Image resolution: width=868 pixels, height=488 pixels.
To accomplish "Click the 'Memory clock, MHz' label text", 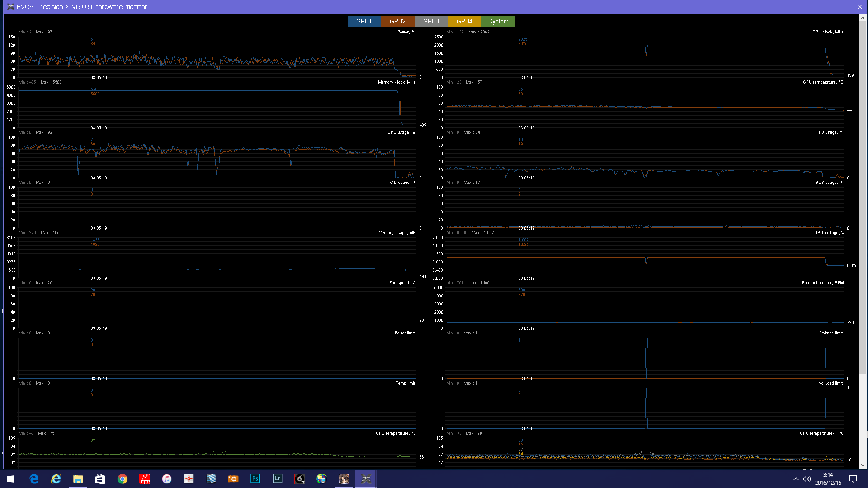I will click(x=396, y=82).
